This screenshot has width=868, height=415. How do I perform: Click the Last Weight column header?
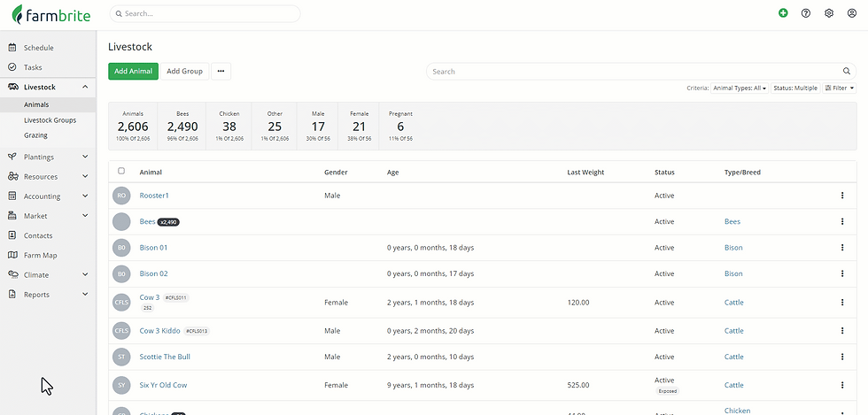pos(585,172)
